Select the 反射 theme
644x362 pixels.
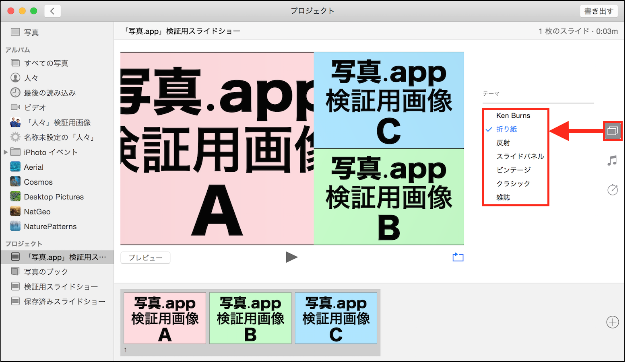click(503, 143)
